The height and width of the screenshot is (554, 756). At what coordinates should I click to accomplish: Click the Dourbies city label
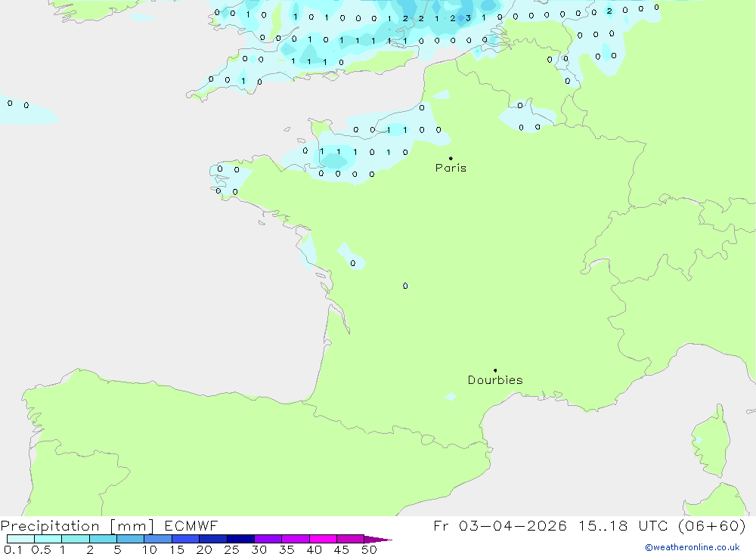click(495, 380)
